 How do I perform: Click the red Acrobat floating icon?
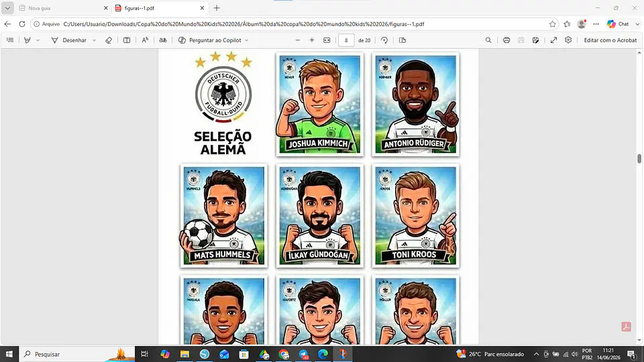coord(627,326)
